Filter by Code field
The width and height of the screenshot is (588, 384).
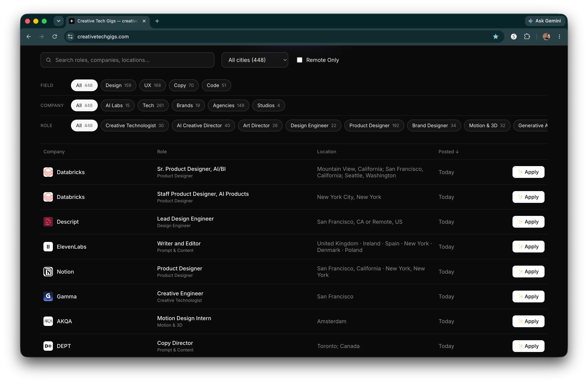pyautogui.click(x=216, y=85)
